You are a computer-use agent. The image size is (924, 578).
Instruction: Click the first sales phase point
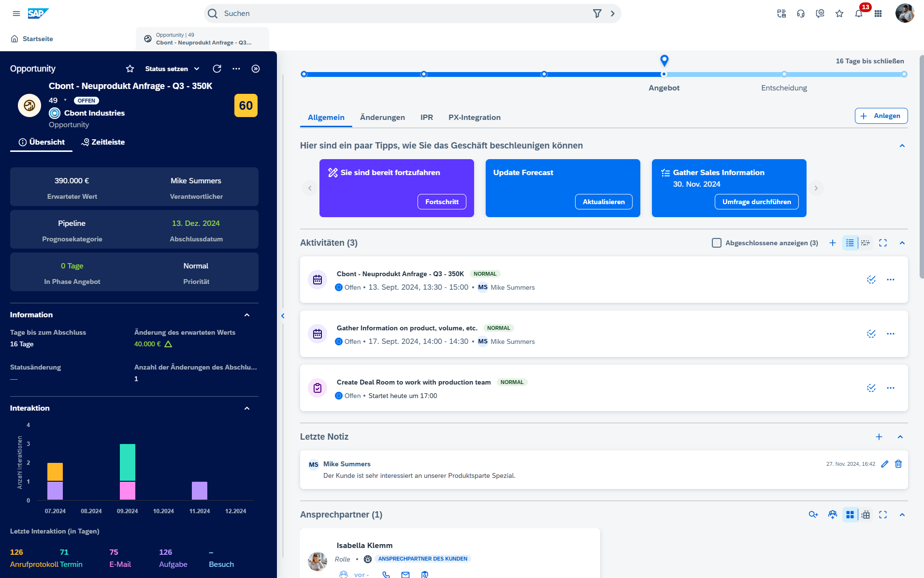point(303,74)
